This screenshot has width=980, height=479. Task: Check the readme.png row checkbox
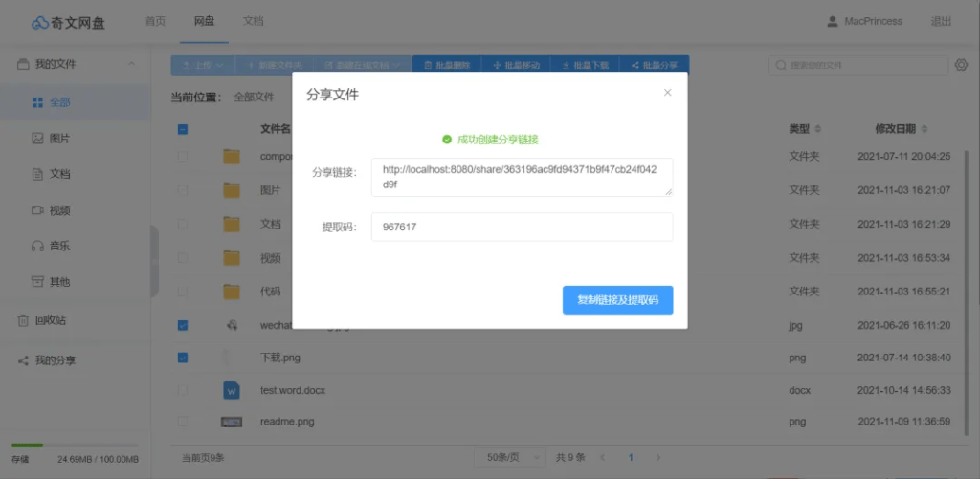[x=183, y=422]
